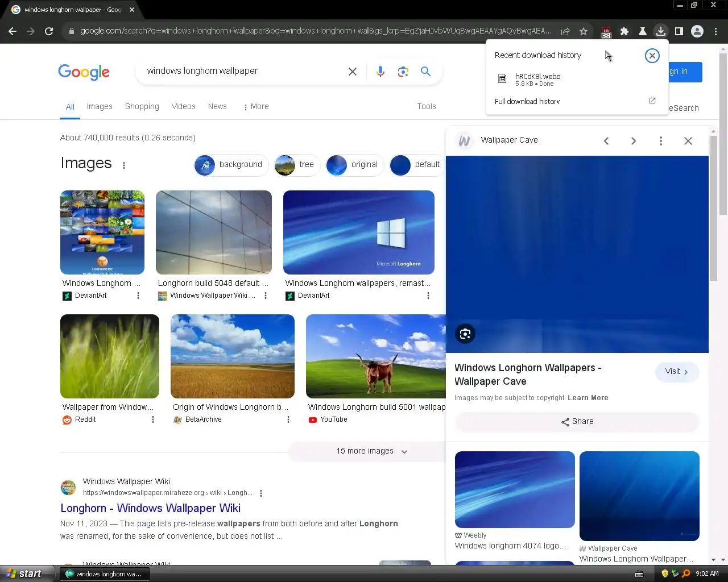The image size is (728, 582).
Task: Open search Tools
Action: [x=427, y=107]
